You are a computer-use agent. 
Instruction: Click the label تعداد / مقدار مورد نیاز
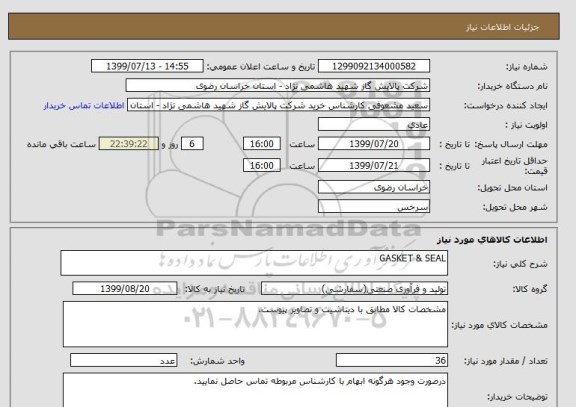506,361
